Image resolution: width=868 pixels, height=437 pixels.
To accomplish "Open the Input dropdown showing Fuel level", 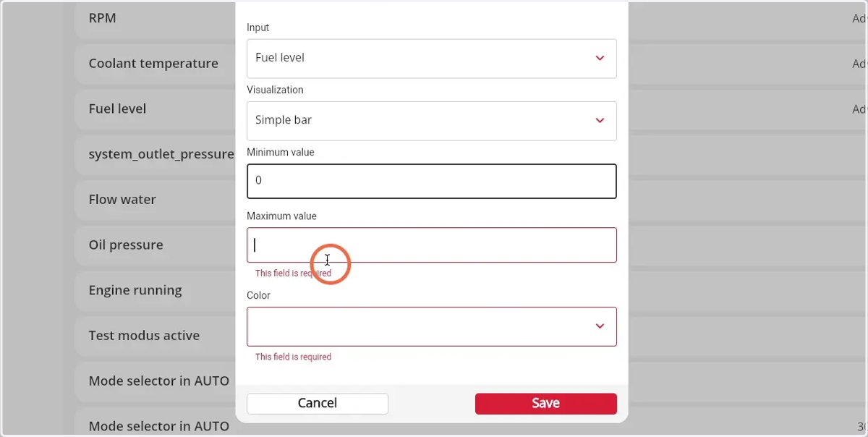I will pos(432,59).
